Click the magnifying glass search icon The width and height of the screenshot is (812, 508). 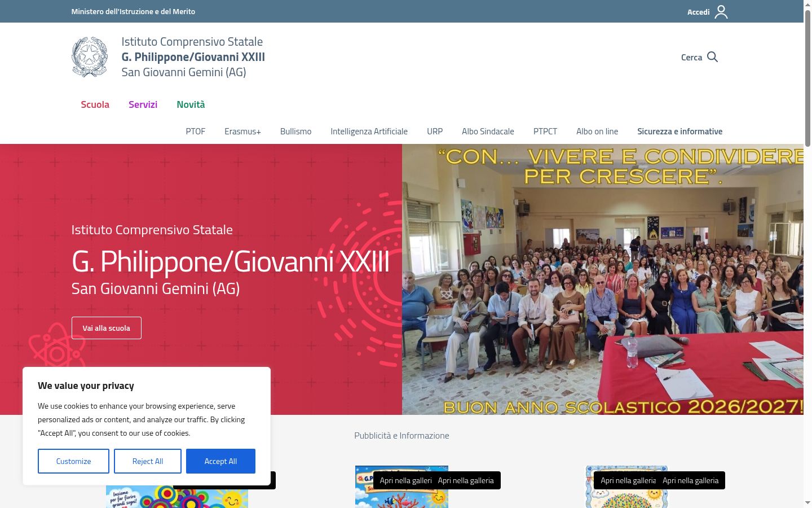[x=712, y=57]
